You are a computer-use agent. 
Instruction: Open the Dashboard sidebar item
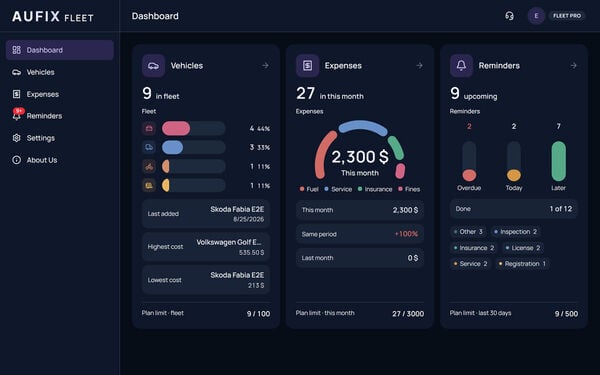(x=60, y=50)
